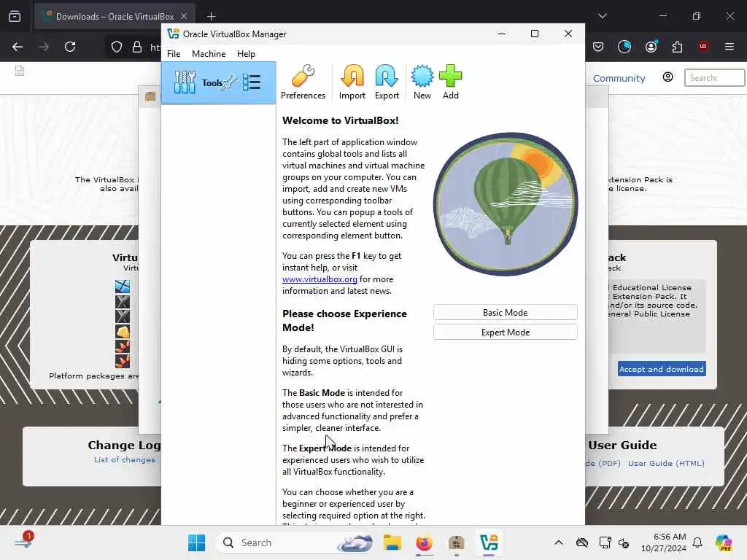Go back in Firefox
747x560 pixels.
tap(18, 47)
